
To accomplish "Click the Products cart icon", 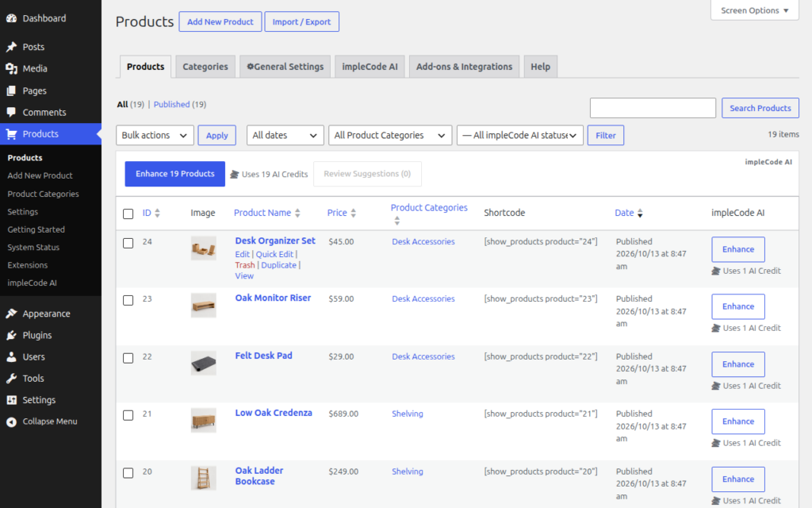I will pos(11,133).
